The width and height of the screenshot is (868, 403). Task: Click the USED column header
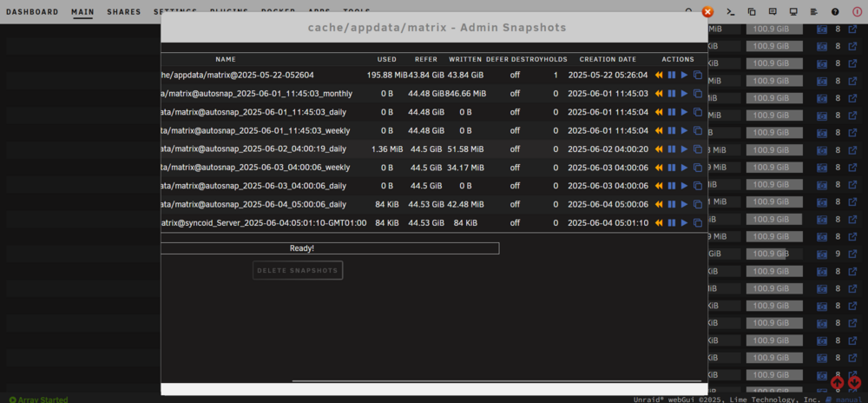point(387,59)
